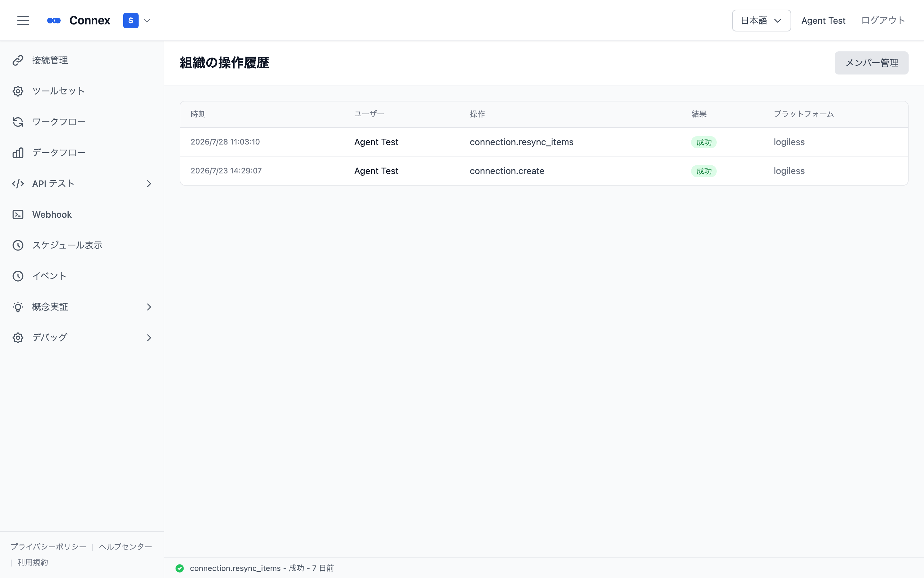
Task: Click the データフロー bar chart icon
Action: point(18,153)
